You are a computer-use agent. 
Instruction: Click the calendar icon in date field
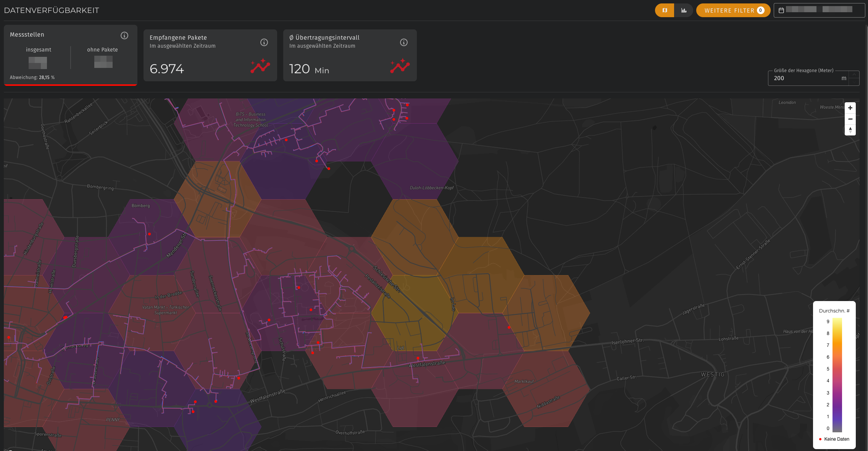781,11
